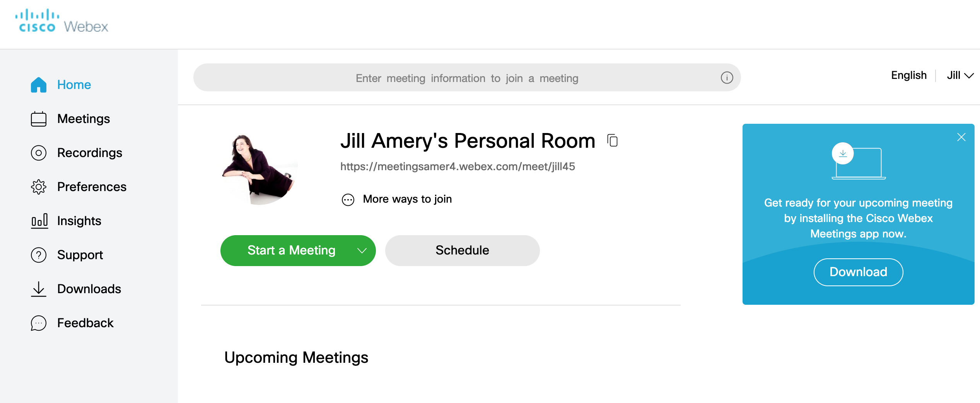Click the Feedback speech bubble icon
980x403 pixels.
point(39,323)
